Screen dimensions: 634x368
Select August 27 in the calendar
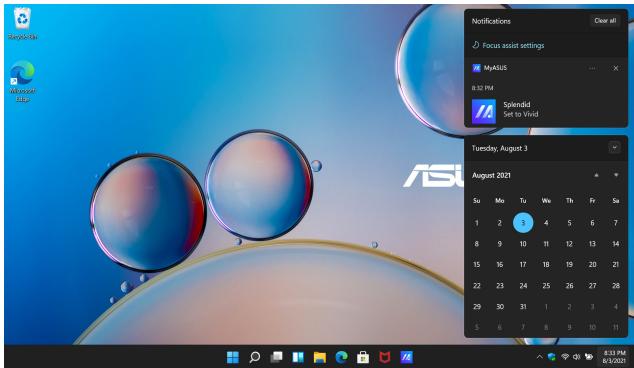click(x=592, y=286)
